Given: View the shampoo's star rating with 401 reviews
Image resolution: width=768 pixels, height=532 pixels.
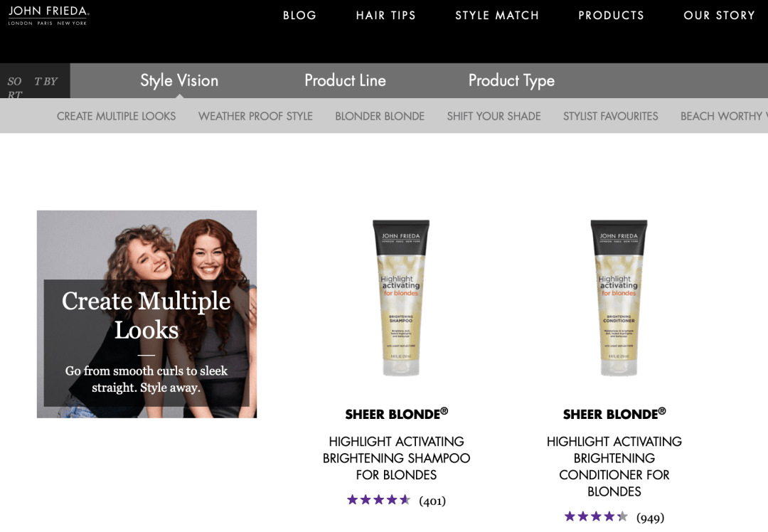Looking at the screenshot, I should 379,500.
